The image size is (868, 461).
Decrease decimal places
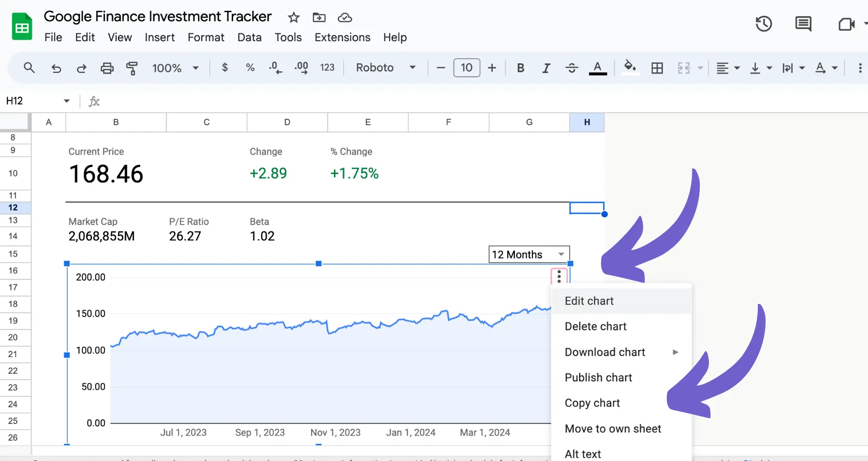(275, 68)
